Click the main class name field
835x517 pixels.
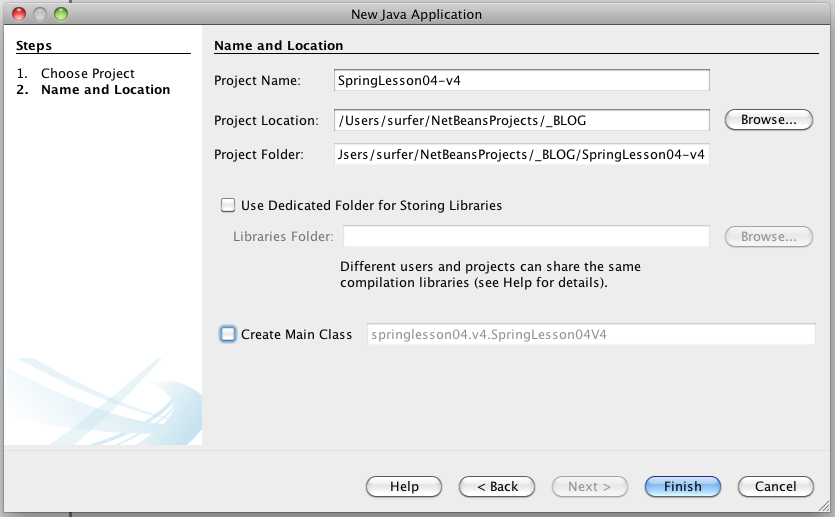(591, 334)
